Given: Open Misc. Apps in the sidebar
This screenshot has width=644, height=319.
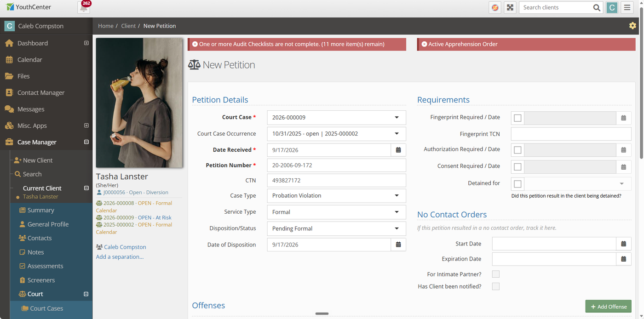Looking at the screenshot, I should pos(32,125).
